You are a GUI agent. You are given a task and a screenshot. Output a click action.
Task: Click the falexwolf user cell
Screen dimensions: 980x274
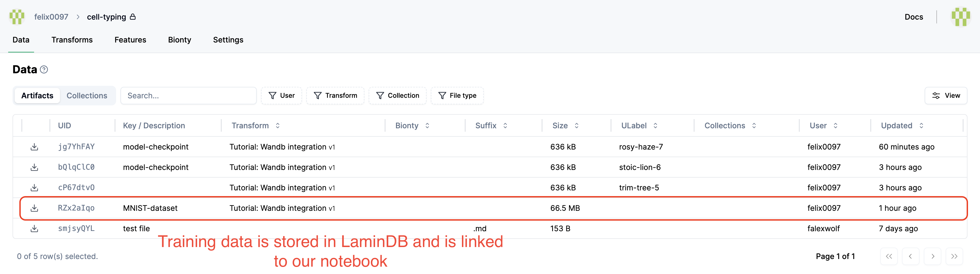click(x=823, y=229)
